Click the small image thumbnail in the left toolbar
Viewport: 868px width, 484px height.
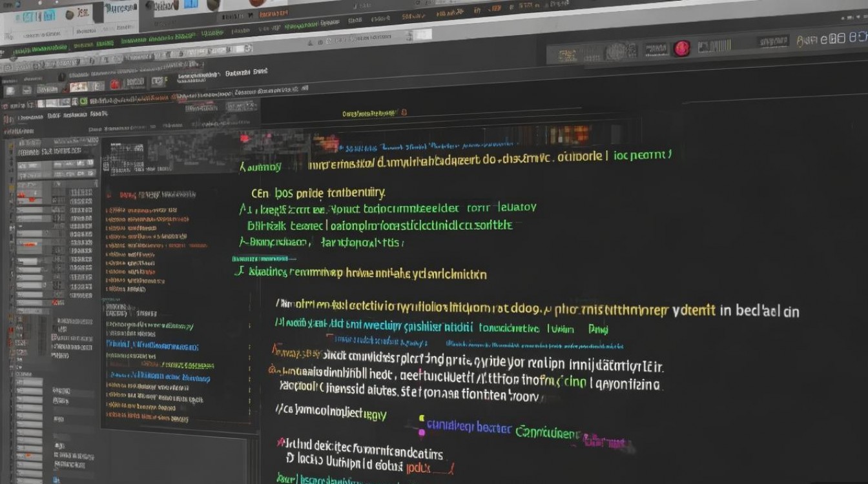click(79, 86)
